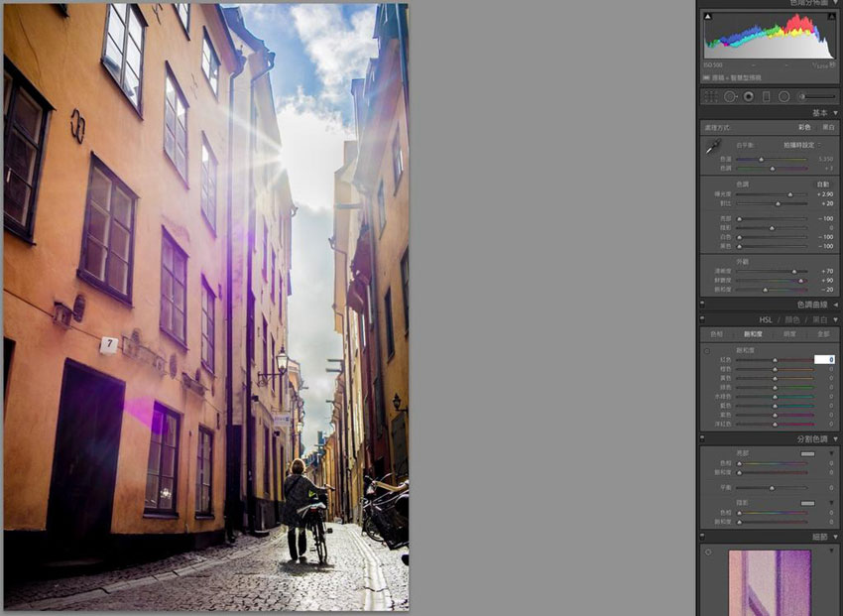Select the Crop Overlay tool
843x616 pixels.
(x=713, y=96)
